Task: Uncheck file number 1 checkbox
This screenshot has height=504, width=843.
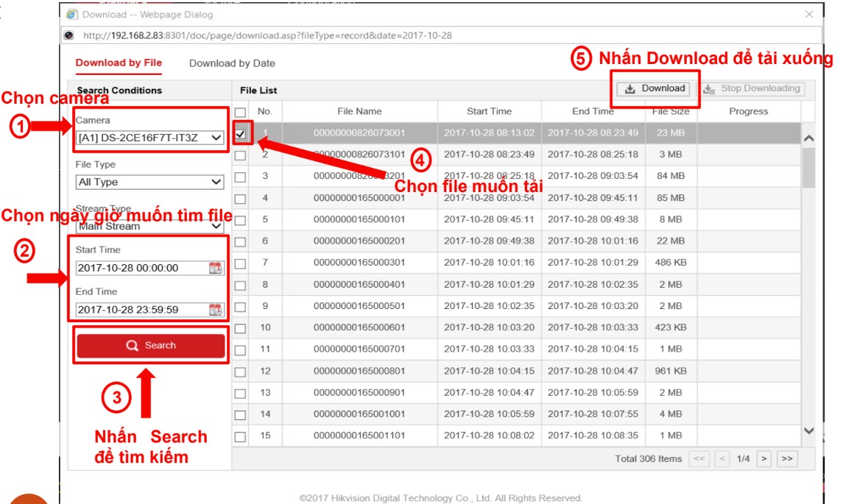Action: tap(240, 134)
